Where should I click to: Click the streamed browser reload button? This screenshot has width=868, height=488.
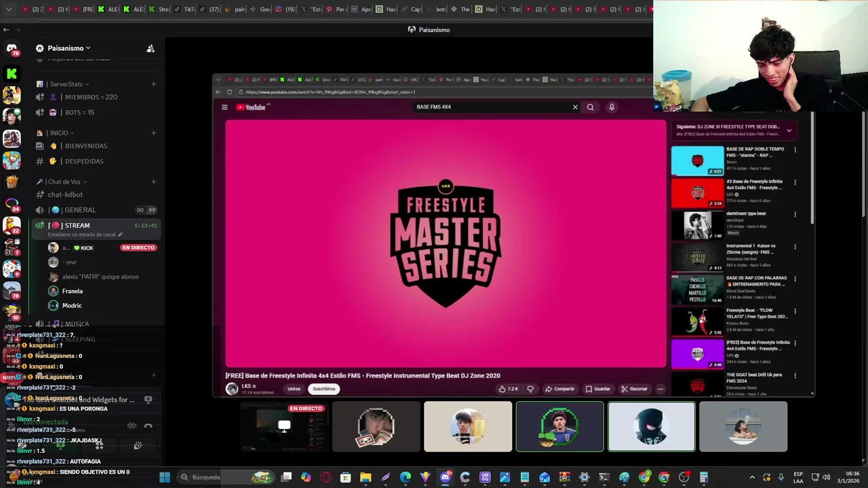[230, 92]
